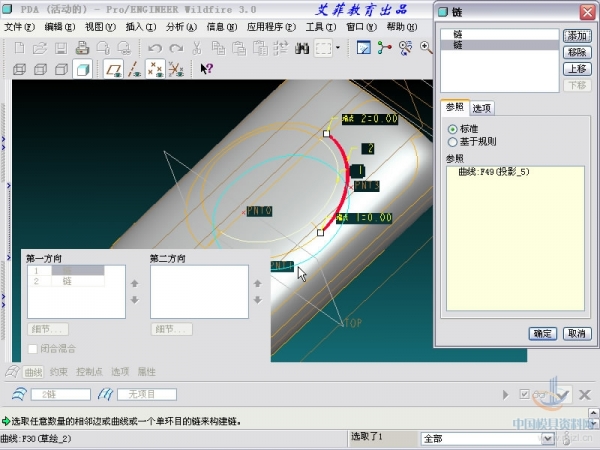Click the model tree branch icon
The image size is (600, 450).
point(384,48)
